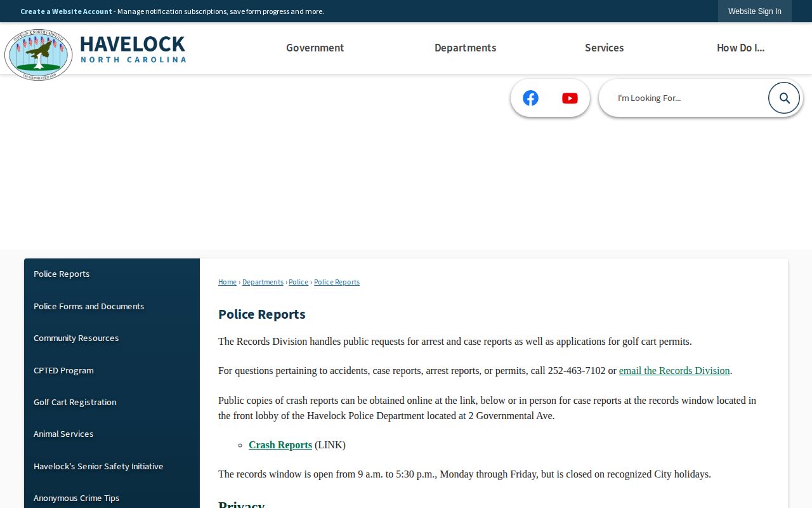Click Create a Website Account link

tap(66, 11)
